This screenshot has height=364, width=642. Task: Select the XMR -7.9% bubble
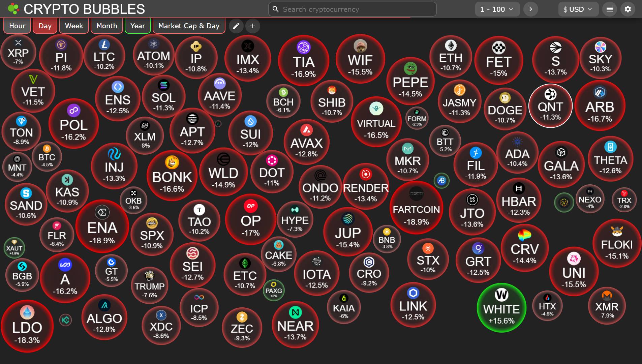[x=607, y=305]
